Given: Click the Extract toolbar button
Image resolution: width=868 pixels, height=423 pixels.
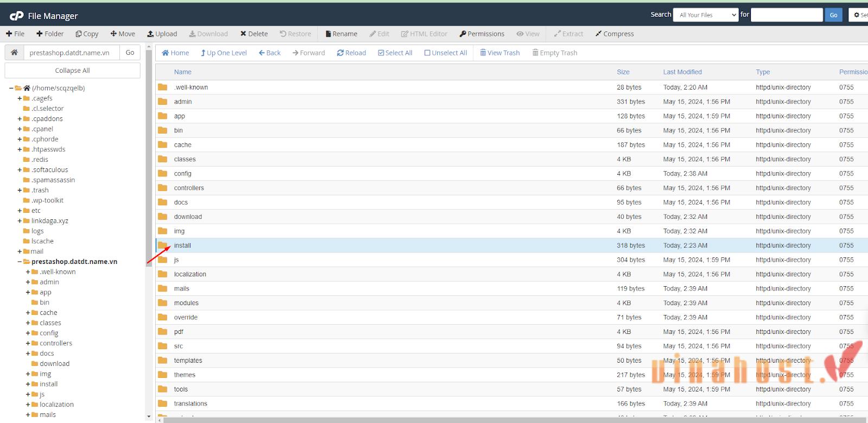Looking at the screenshot, I should point(568,34).
